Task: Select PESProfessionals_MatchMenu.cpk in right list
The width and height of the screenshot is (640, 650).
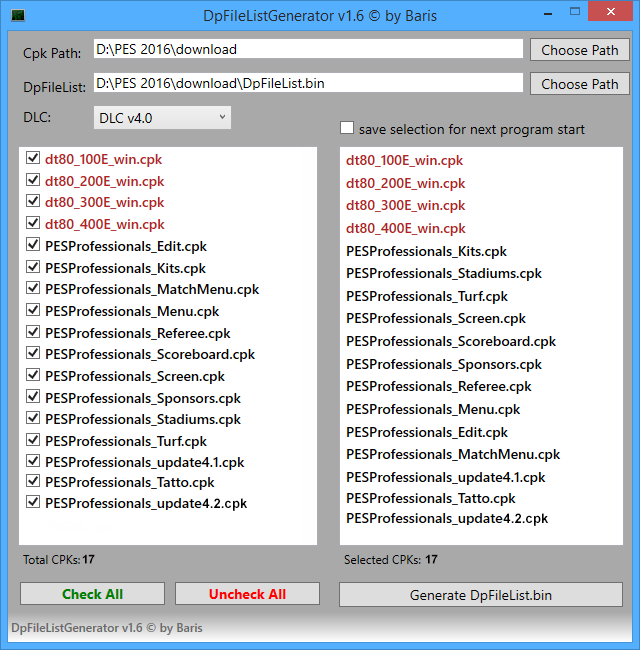Action: [453, 455]
